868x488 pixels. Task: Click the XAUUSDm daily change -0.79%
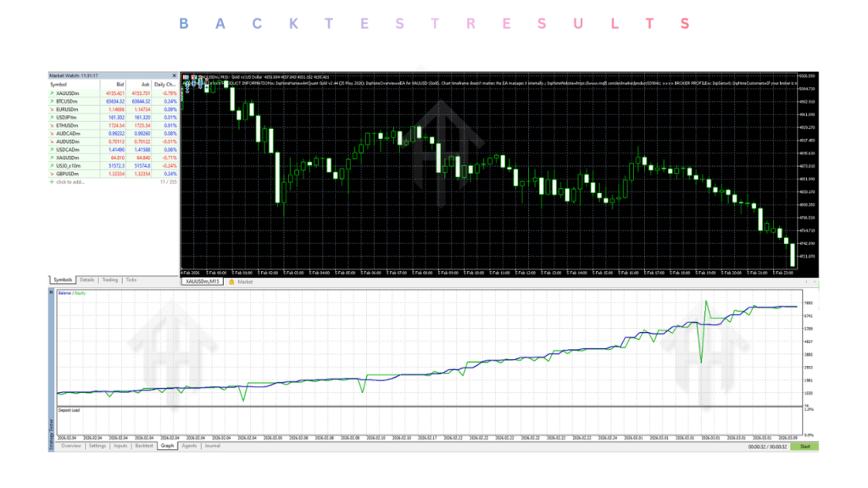pos(170,93)
